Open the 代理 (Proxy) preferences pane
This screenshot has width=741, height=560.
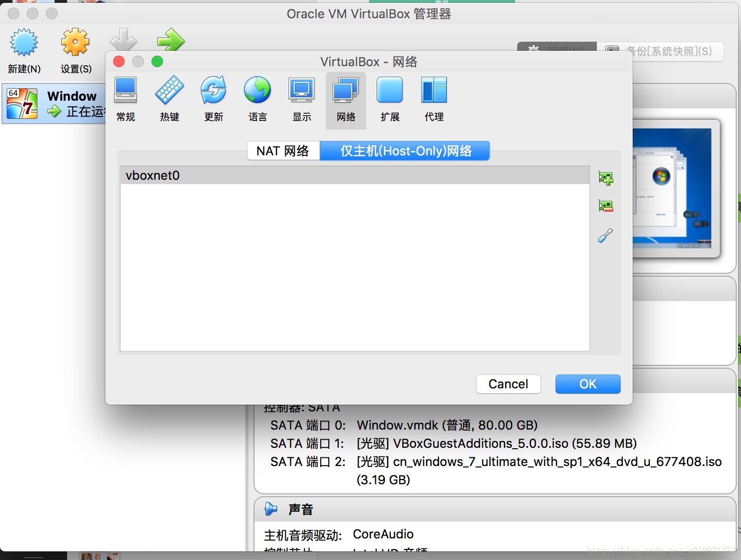(434, 100)
